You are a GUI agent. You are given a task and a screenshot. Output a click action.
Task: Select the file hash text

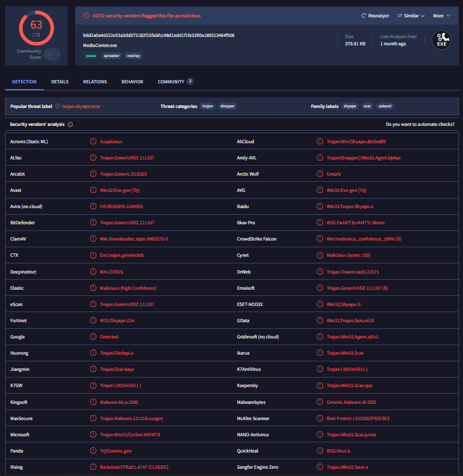[158, 35]
